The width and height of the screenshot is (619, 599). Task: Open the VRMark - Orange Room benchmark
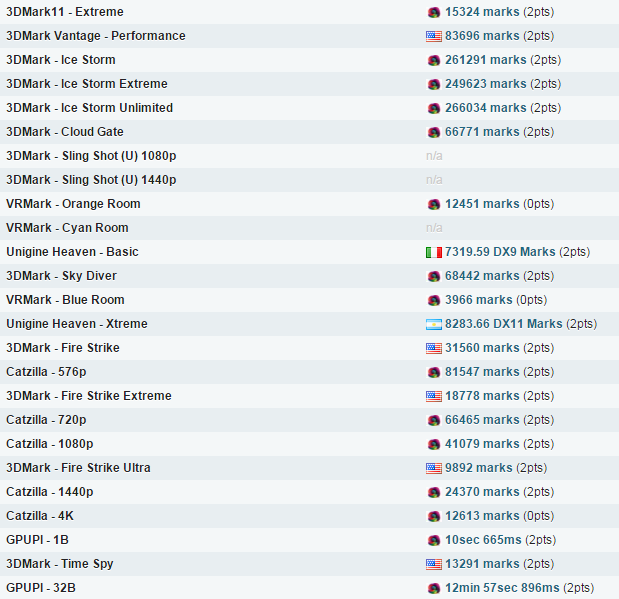point(73,204)
